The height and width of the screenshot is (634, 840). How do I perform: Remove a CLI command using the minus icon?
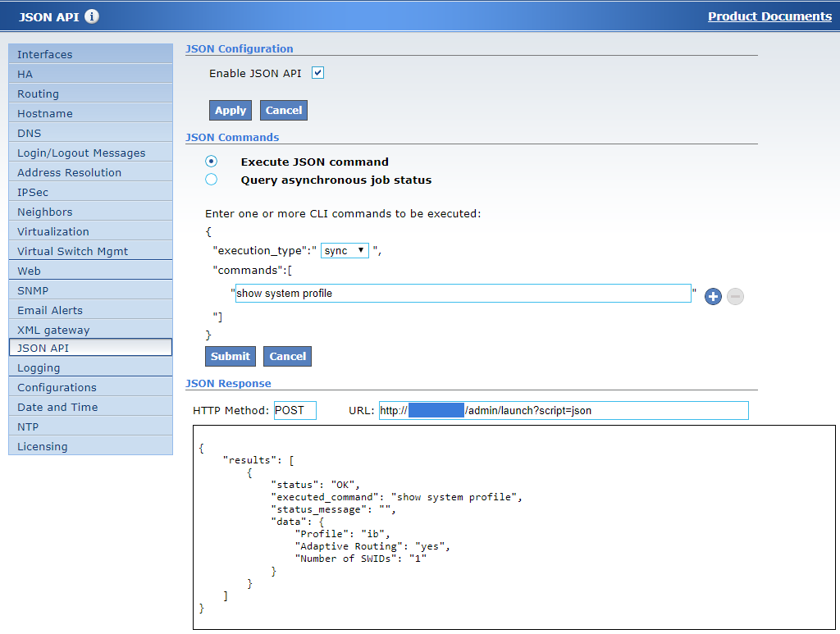point(735,296)
